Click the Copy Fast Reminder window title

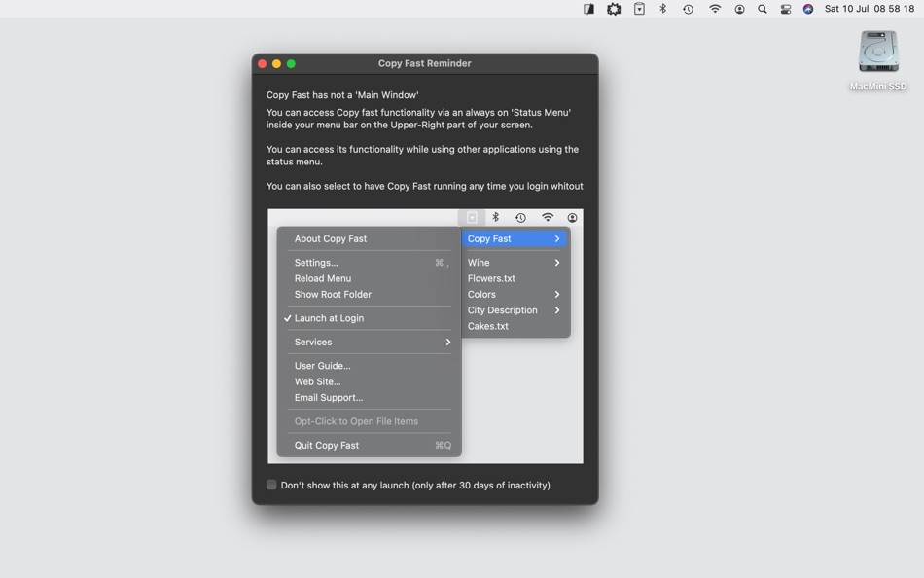point(424,63)
